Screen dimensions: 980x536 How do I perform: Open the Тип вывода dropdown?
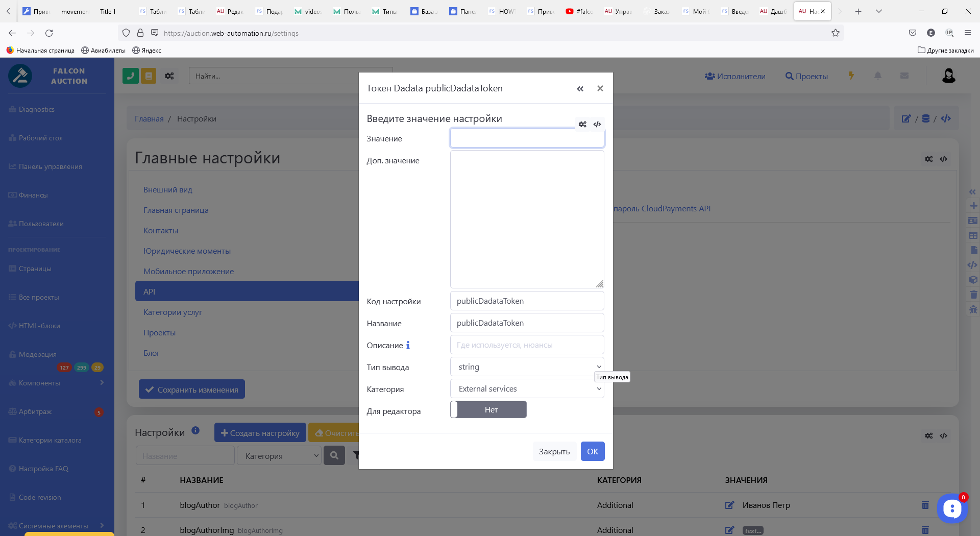point(527,367)
